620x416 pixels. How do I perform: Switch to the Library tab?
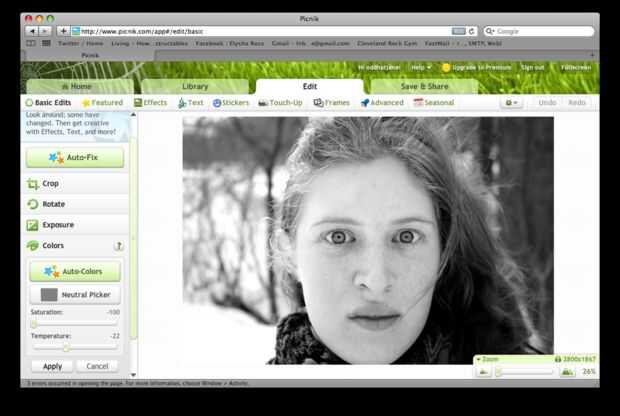(x=195, y=87)
